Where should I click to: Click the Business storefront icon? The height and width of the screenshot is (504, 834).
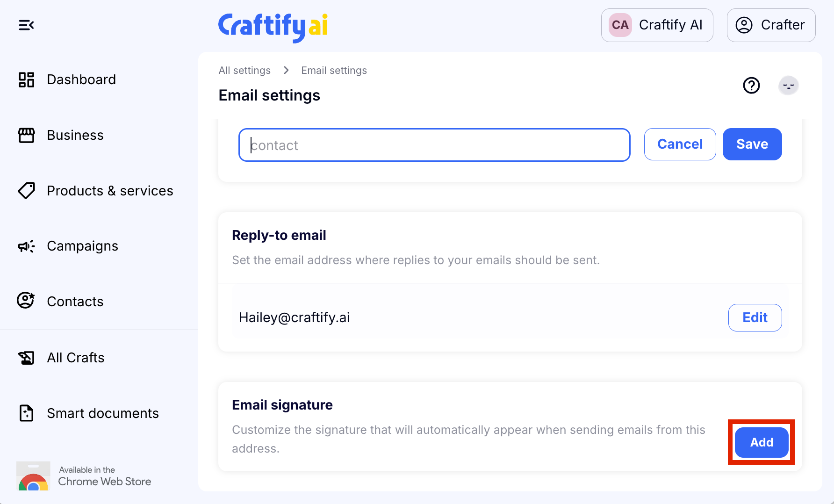click(26, 135)
